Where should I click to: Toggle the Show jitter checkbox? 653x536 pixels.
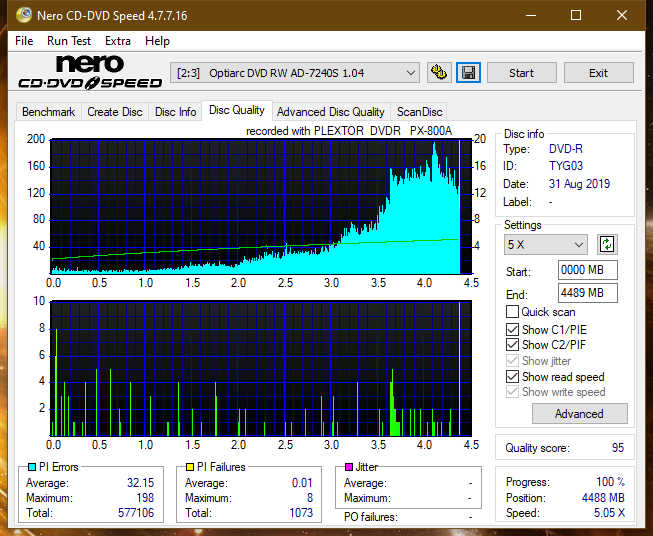(512, 361)
